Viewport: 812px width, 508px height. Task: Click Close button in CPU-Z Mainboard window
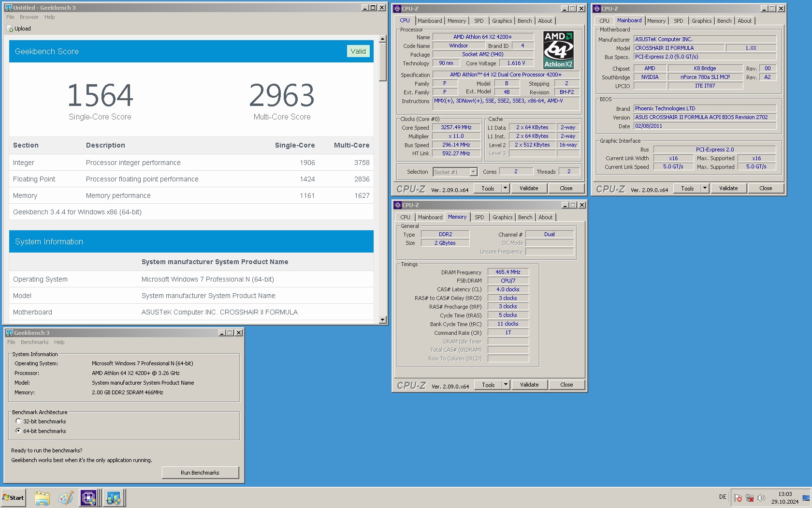click(x=766, y=188)
